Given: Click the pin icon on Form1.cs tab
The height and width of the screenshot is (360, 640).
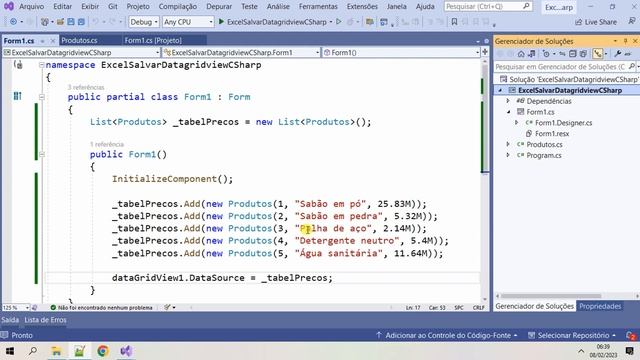Looking at the screenshot, I should pyautogui.click(x=42, y=41).
